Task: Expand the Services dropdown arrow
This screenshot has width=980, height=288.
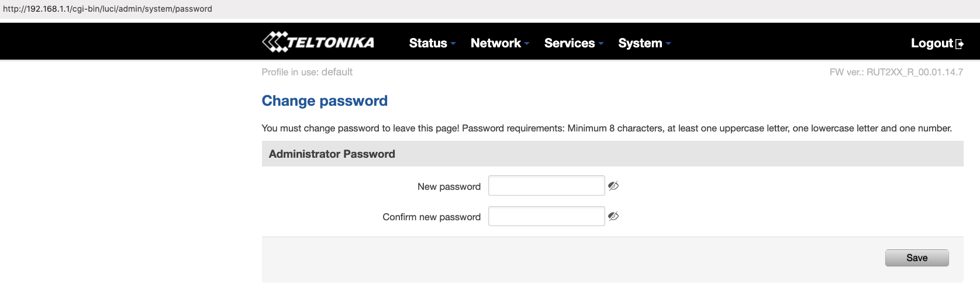Action: click(x=601, y=44)
